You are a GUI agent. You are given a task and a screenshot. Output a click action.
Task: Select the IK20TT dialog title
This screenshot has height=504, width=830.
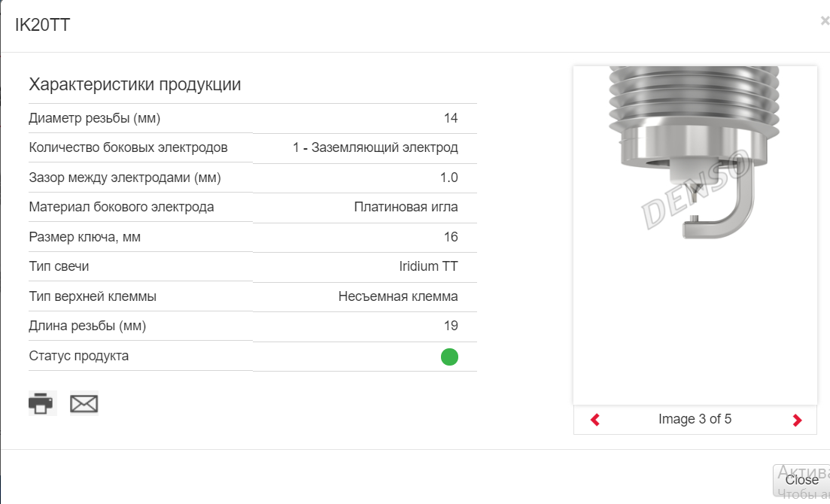(42, 25)
